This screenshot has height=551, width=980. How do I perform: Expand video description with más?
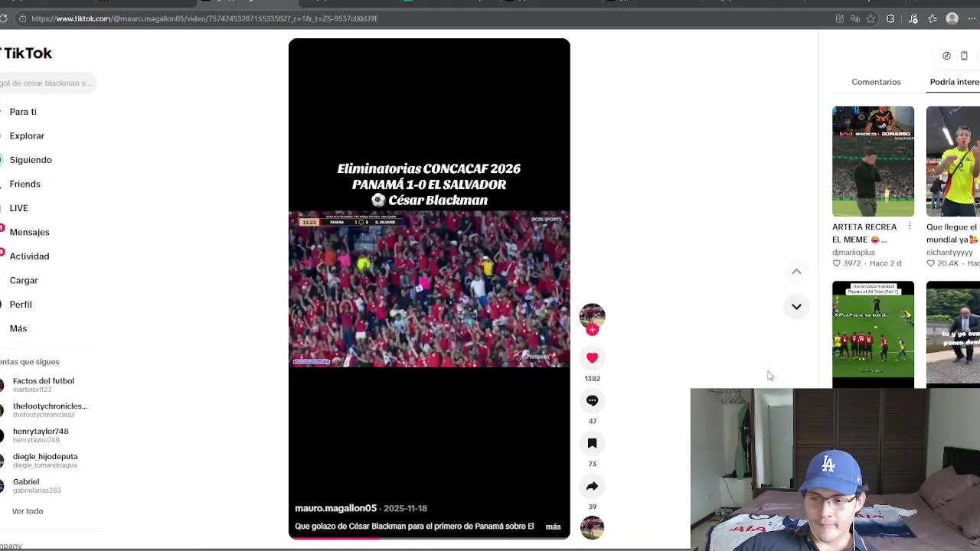point(553,527)
